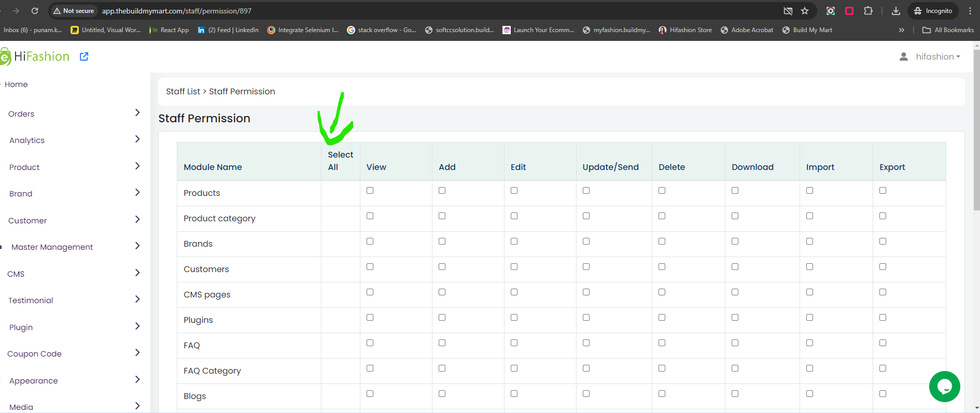Click the third-party cookies blocked icon in the address bar
The width and height of the screenshot is (980, 413).
pos(788,11)
